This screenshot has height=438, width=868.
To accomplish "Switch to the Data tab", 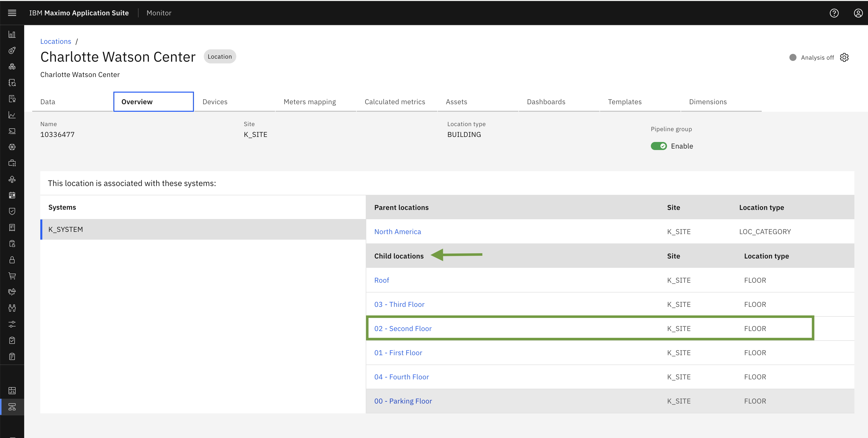I will pyautogui.click(x=73, y=102).
